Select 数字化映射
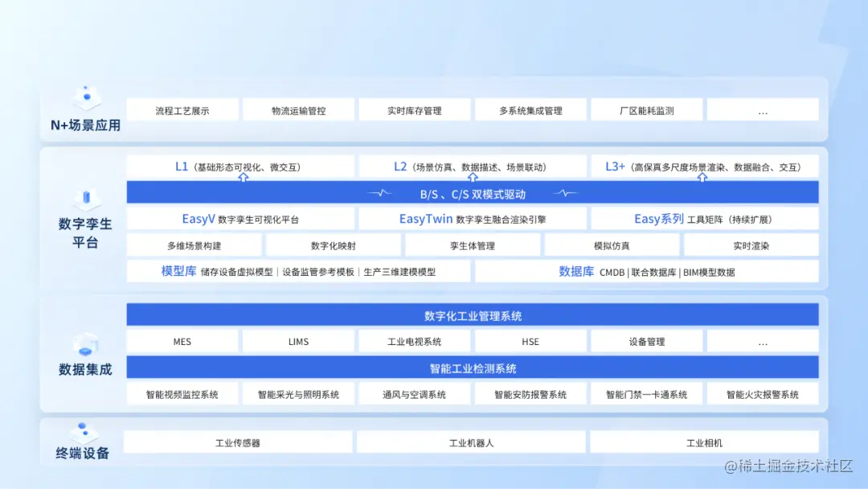The image size is (868, 489). (334, 245)
